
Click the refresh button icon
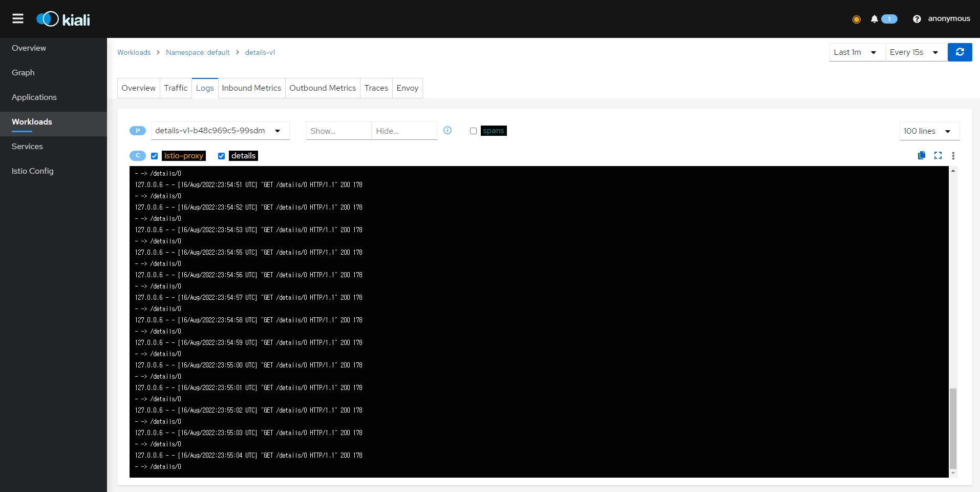pos(960,52)
